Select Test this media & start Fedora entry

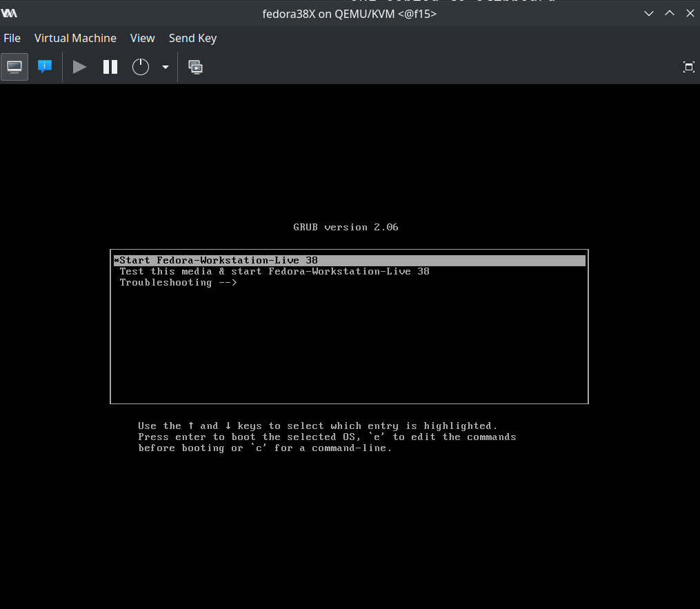tap(350, 272)
